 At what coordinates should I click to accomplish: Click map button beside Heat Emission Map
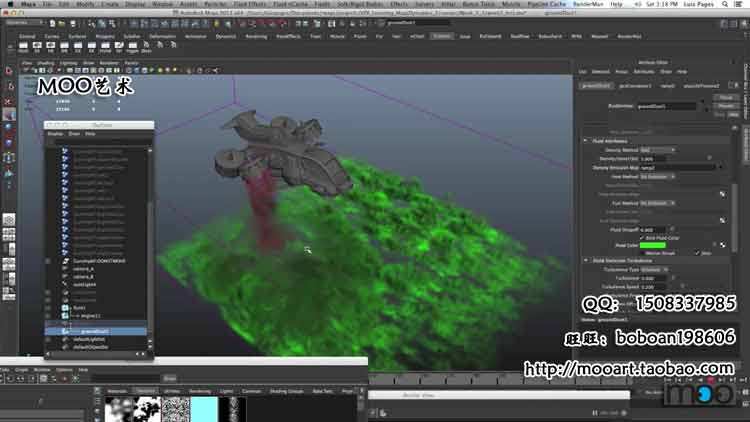(722, 194)
